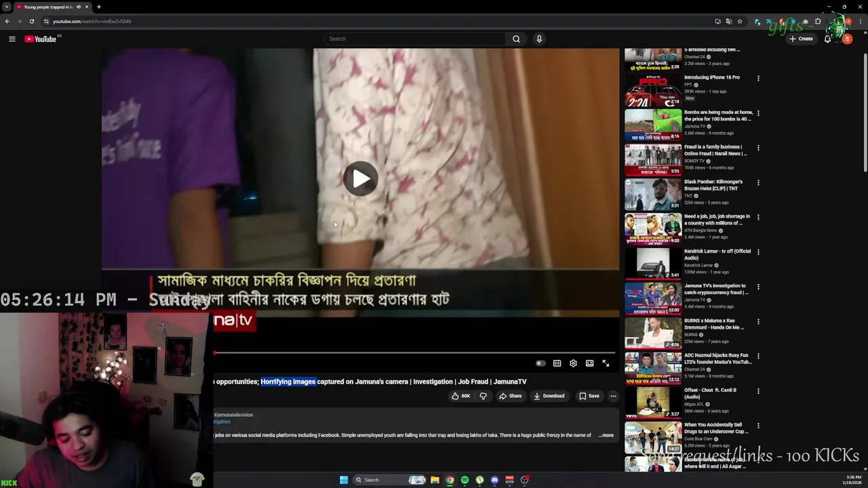This screenshot has height=488, width=868.
Task: Go to YouTube home via logo
Action: point(41,39)
